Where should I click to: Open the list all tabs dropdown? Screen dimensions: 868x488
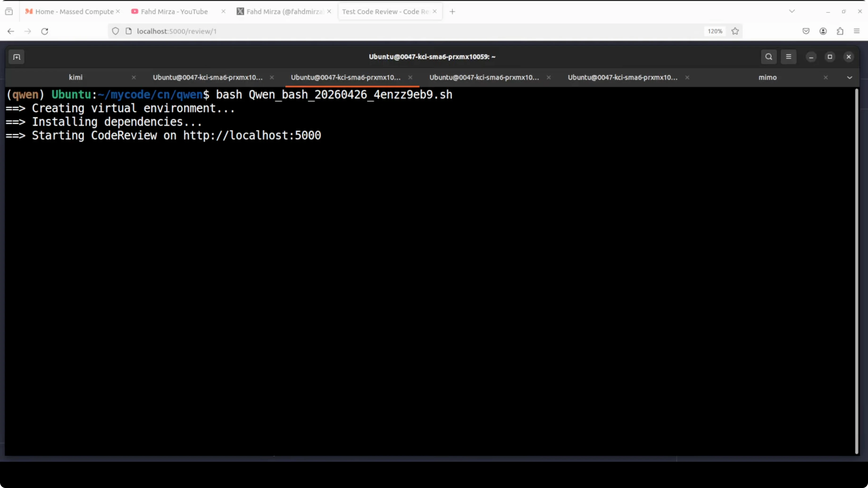tap(792, 12)
